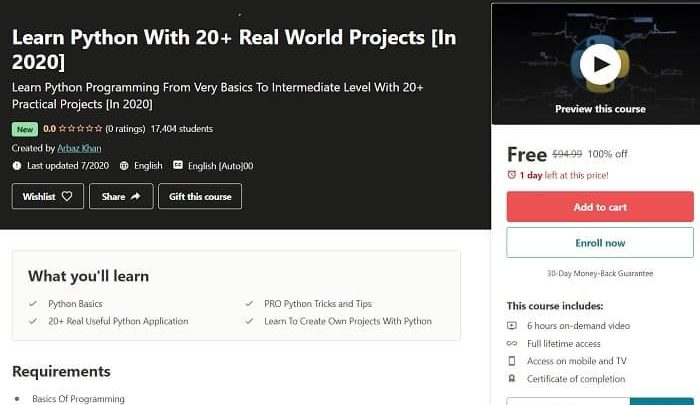This screenshot has height=405, width=700.
Task: Open the Gift this course option
Action: click(x=200, y=196)
